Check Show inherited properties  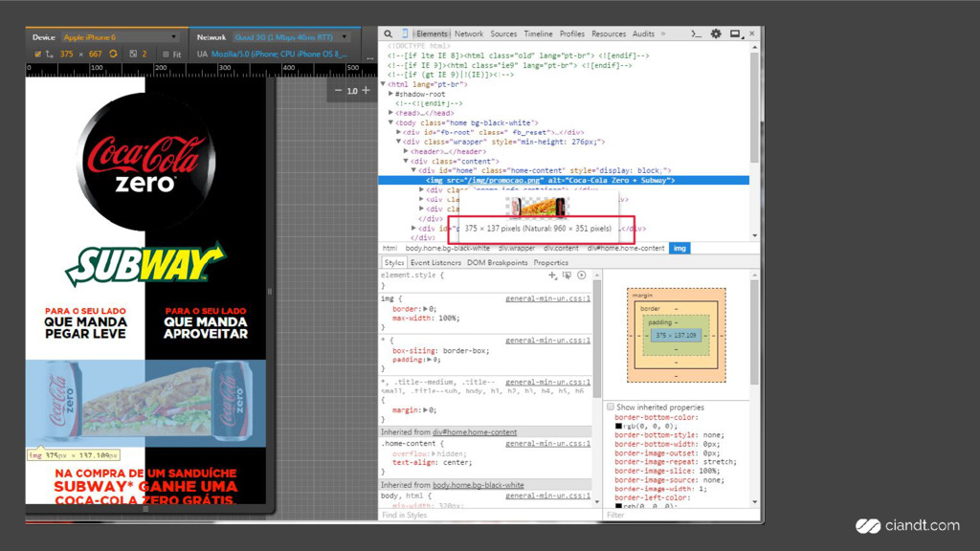(611, 407)
